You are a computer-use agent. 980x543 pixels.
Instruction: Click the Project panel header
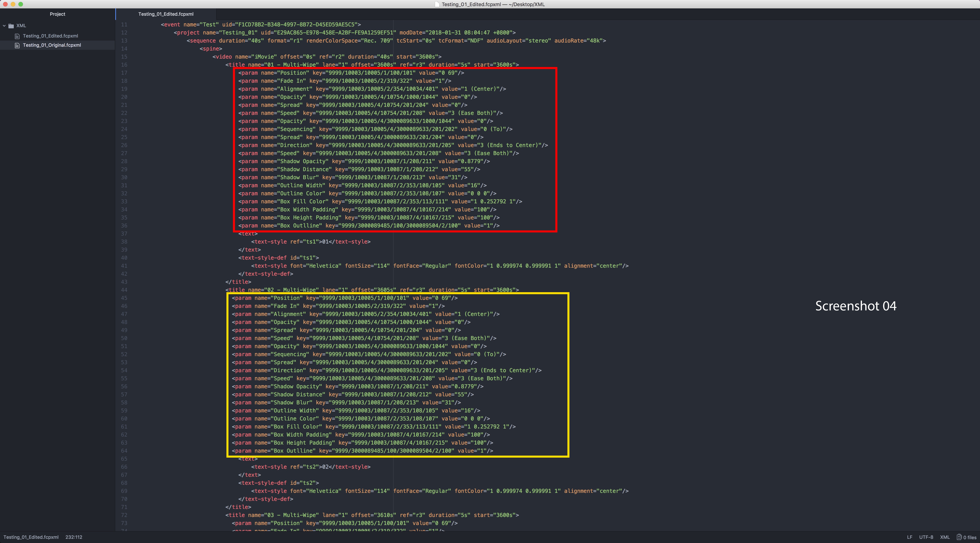[57, 14]
